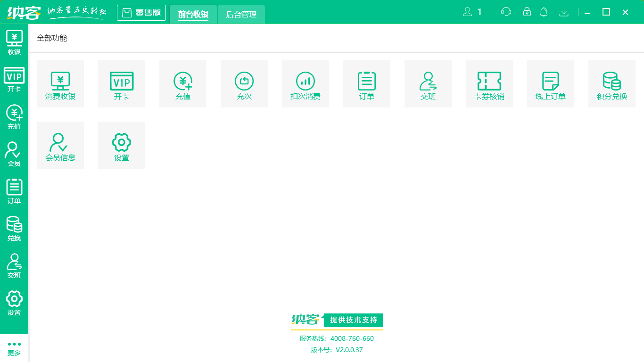Image resolution: width=644 pixels, height=362 pixels.
Task: Switch to the 后台管理 tab
Action: pos(241,14)
